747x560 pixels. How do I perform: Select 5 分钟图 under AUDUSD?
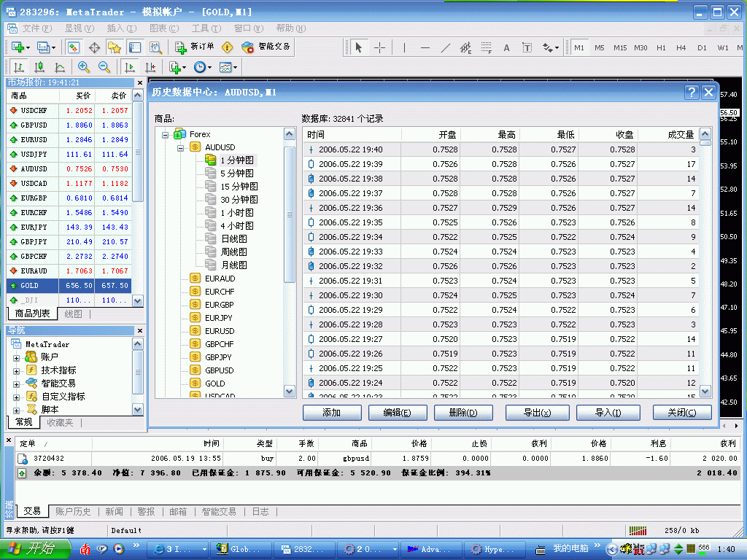[x=237, y=174]
